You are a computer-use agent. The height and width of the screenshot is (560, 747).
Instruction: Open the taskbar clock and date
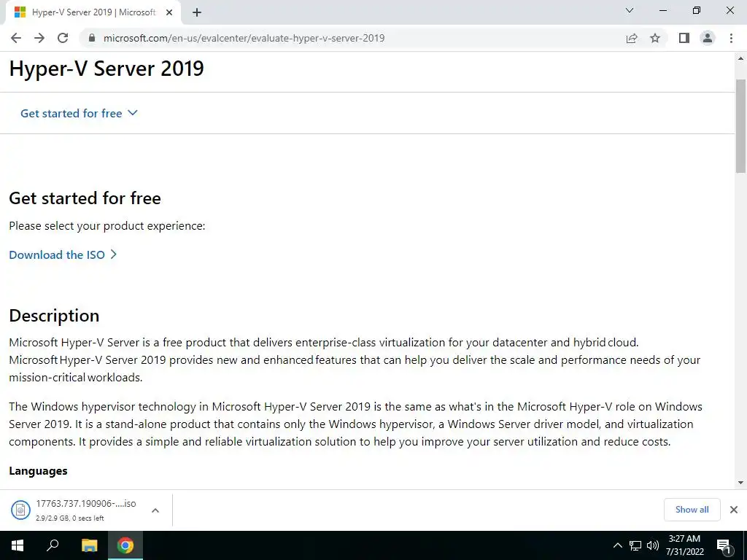coord(684,545)
